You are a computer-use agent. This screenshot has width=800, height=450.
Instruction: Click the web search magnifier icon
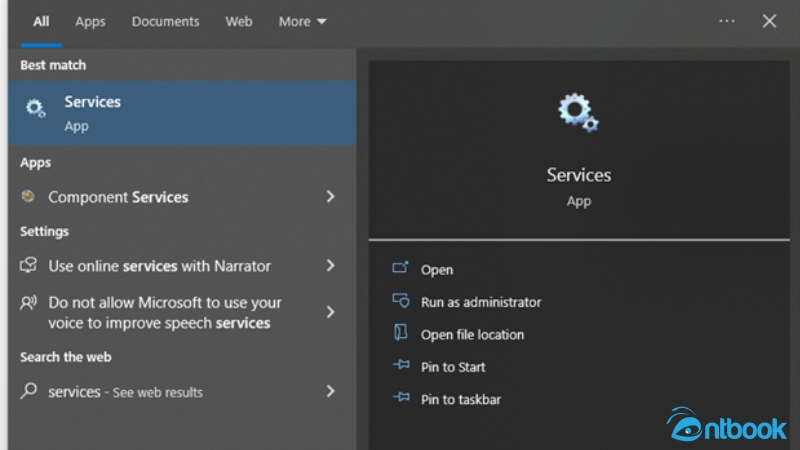point(29,391)
